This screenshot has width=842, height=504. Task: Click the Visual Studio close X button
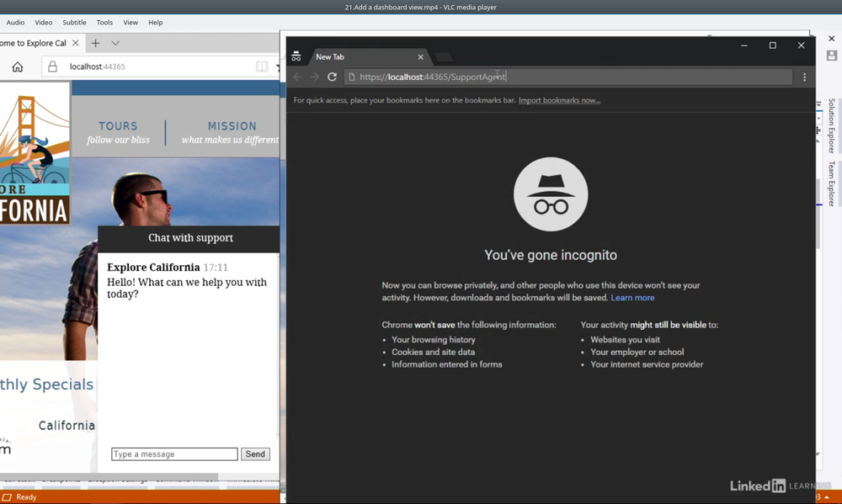[x=831, y=39]
